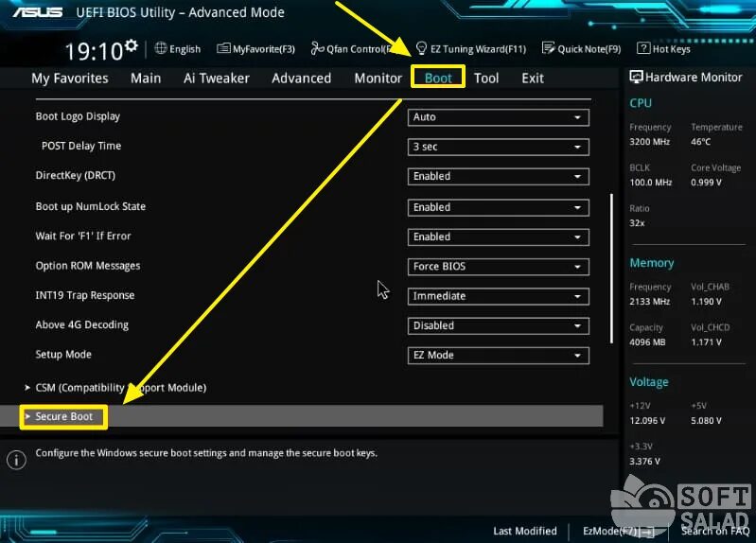Click Last Modified in footer
Image resolution: width=756 pixels, height=543 pixels.
click(524, 531)
